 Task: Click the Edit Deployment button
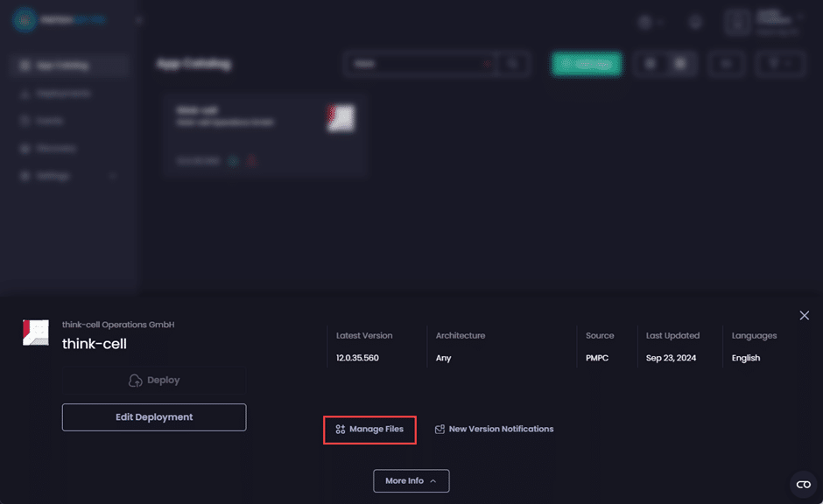coord(154,417)
